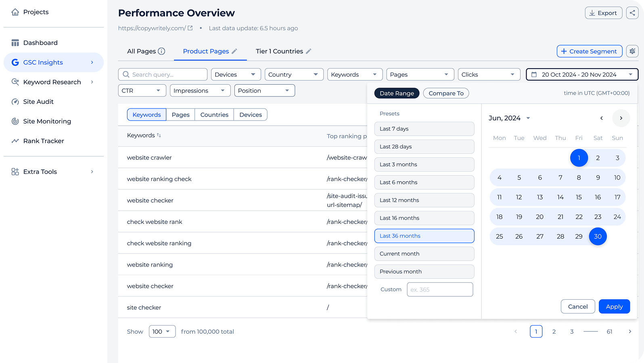
Task: Edit the Product Pages segment pencil icon
Action: 234,51
